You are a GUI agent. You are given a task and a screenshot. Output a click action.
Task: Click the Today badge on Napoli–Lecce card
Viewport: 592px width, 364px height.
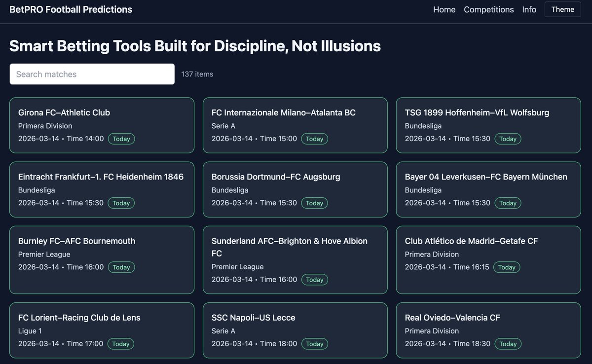coord(315,344)
